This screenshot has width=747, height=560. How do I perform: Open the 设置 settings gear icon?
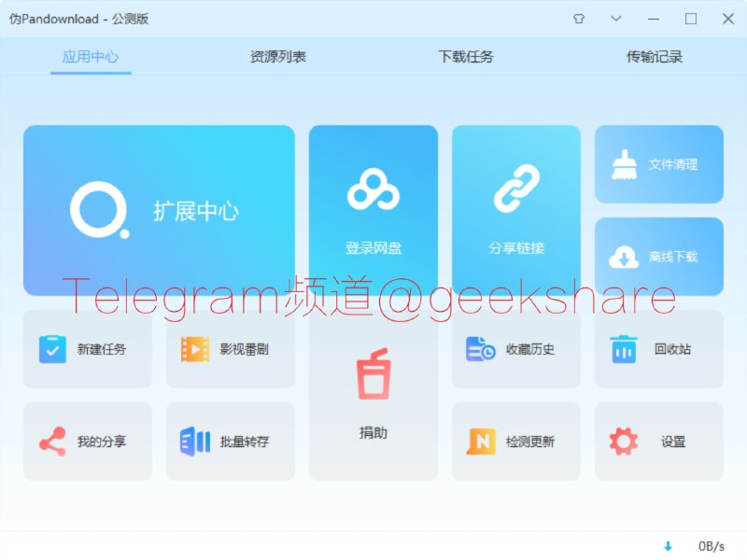659,440
